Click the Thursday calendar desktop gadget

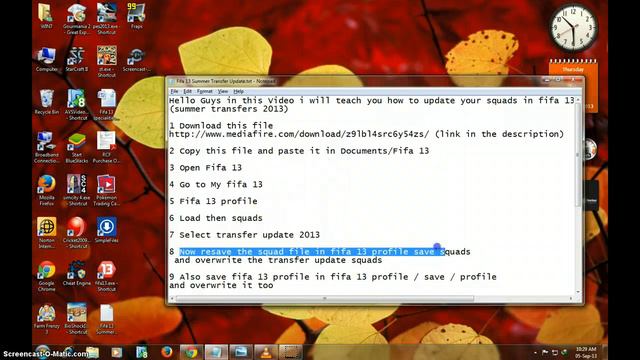(x=573, y=86)
